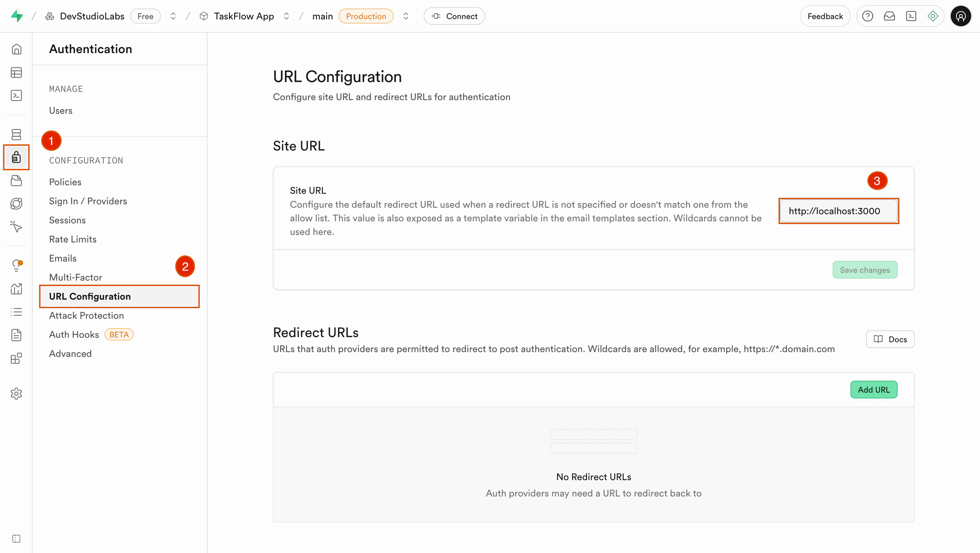The width and height of the screenshot is (980, 553).
Task: Open the Advisors lightbulb icon with notification dot
Action: 16,265
